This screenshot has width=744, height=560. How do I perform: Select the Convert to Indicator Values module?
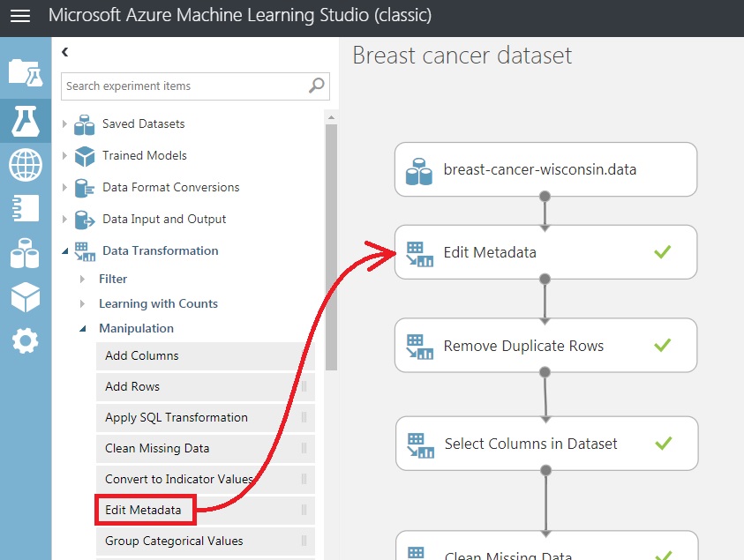coord(206,479)
